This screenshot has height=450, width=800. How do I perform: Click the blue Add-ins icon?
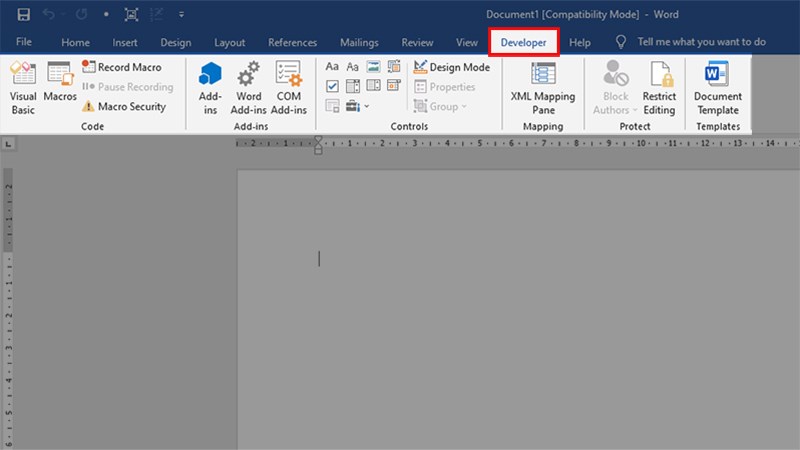(210, 86)
